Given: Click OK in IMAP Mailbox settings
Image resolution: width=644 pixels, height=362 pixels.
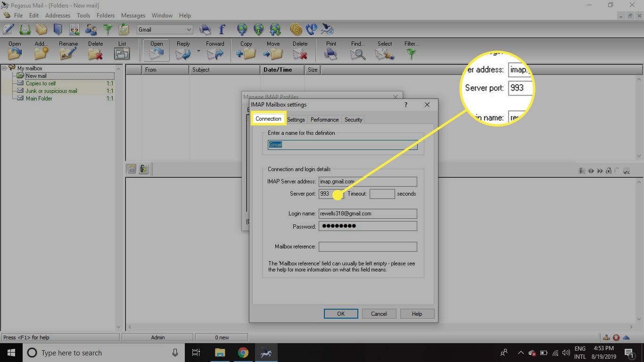Looking at the screenshot, I should pyautogui.click(x=341, y=314).
